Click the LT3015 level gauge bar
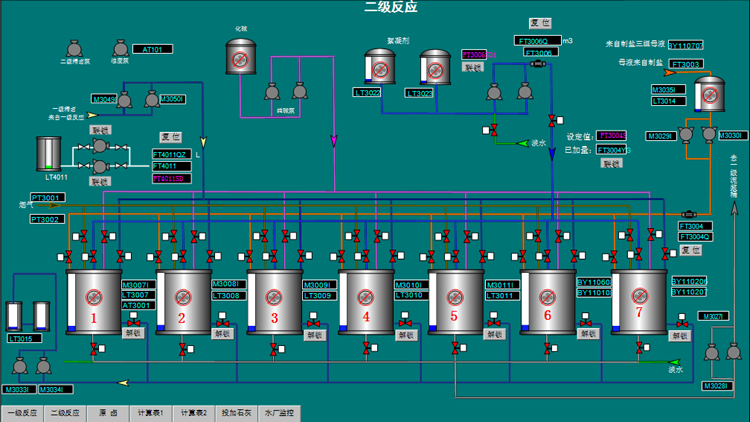Screen dimensions: 750x422 [x=13, y=317]
